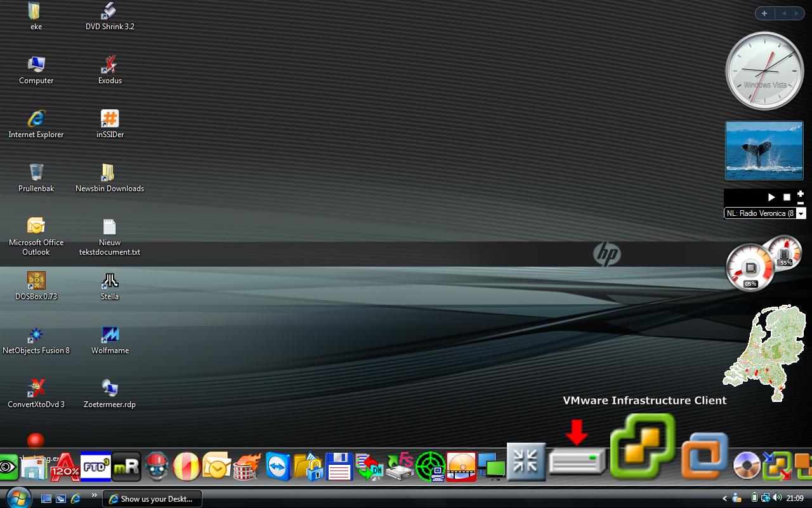Click Show Desktop quick launch icon
Viewport: 812px width, 508px height.
point(46,498)
